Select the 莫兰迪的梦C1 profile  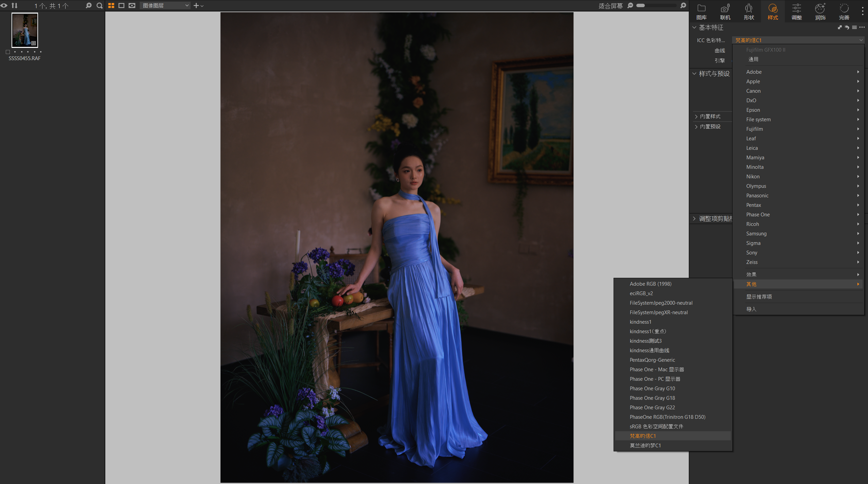pyautogui.click(x=645, y=445)
